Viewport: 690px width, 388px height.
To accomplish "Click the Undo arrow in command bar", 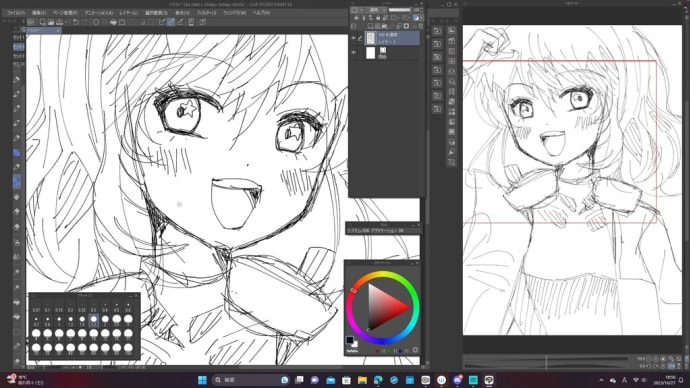I will coord(76,22).
